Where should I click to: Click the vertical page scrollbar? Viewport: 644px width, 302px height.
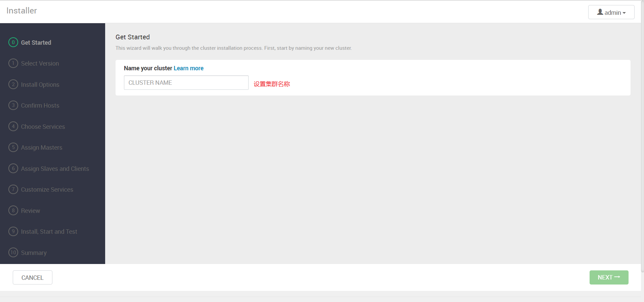coord(642,136)
